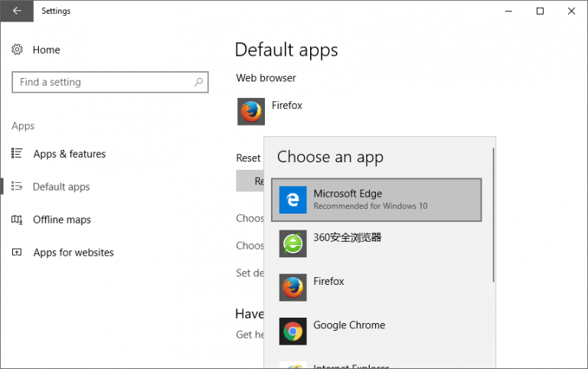
Task: Go to Offline maps settings
Action: coord(61,220)
